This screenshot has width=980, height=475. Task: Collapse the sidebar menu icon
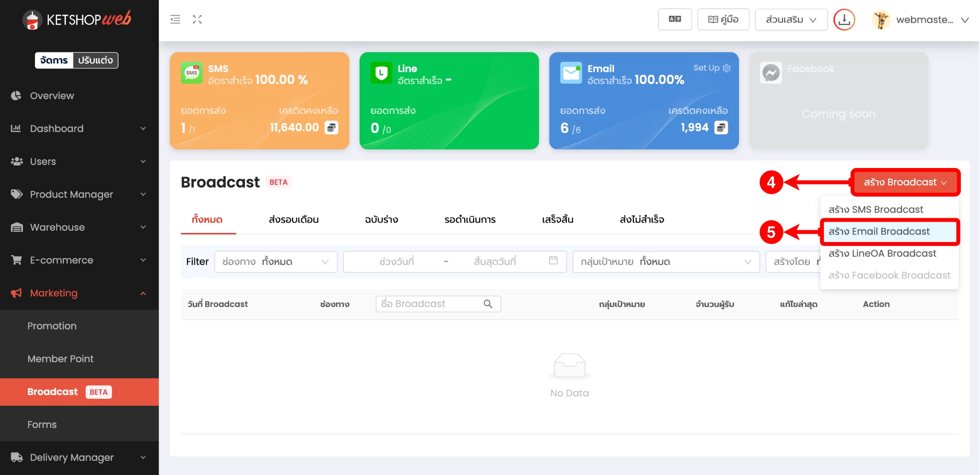(175, 19)
